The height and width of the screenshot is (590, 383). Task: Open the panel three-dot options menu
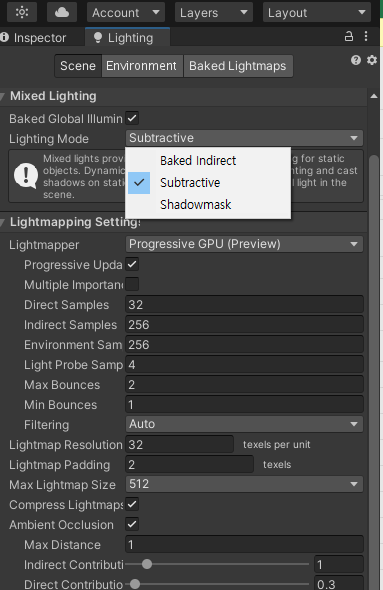[366, 36]
